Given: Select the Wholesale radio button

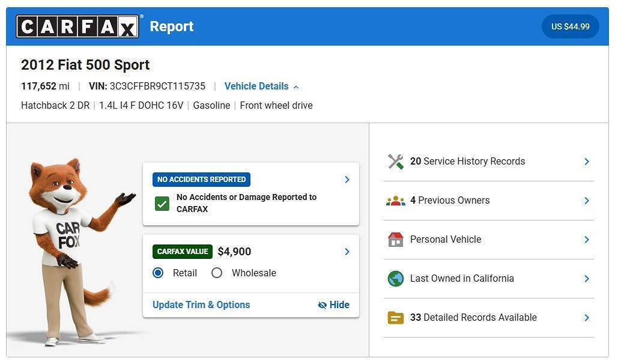Looking at the screenshot, I should [217, 273].
